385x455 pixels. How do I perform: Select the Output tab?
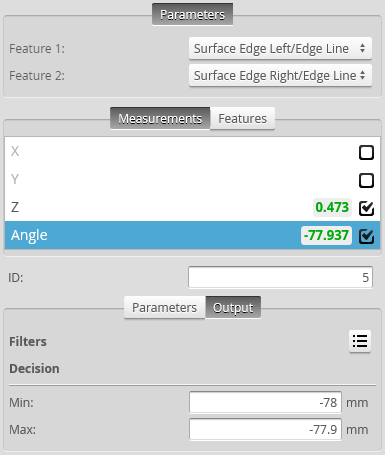(x=233, y=307)
